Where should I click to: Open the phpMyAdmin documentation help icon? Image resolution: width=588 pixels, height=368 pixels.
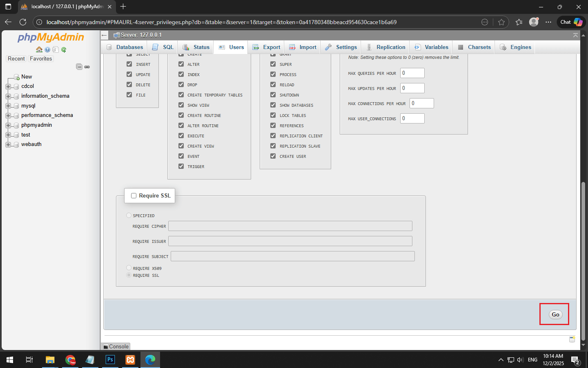(x=47, y=49)
